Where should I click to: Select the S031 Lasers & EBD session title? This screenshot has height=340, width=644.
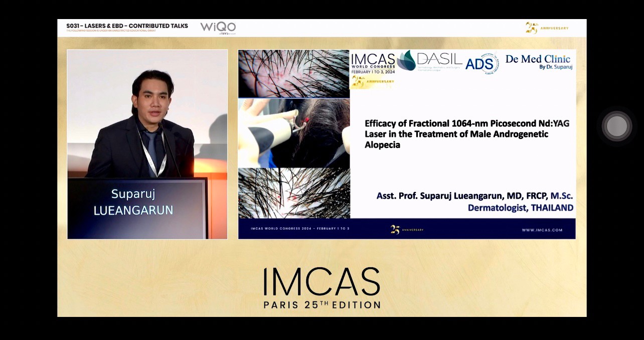[127, 26]
